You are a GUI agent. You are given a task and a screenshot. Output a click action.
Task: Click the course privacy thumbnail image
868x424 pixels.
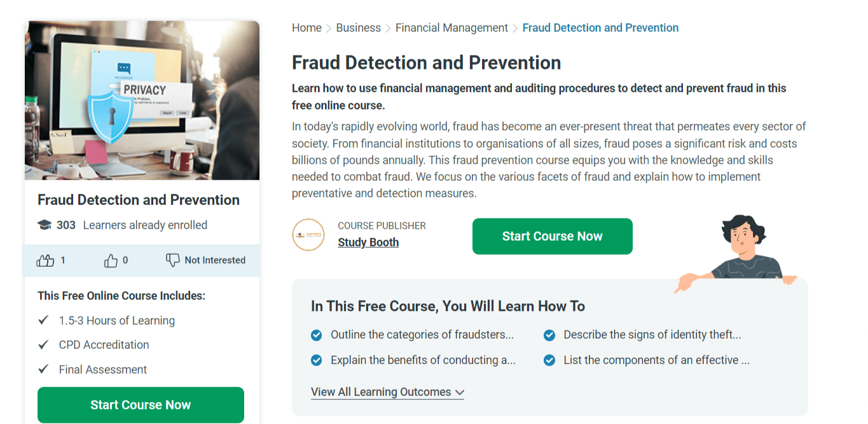[142, 100]
